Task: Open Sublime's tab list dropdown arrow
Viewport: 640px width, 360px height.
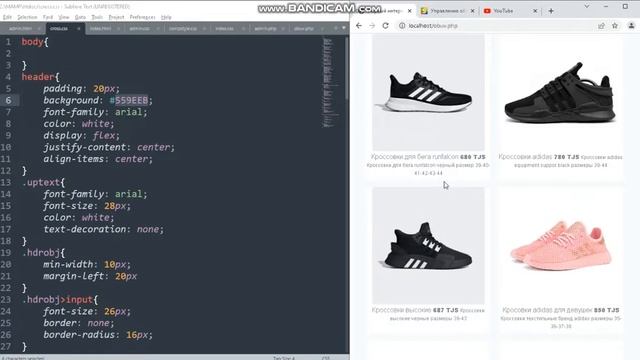Action: (344, 28)
